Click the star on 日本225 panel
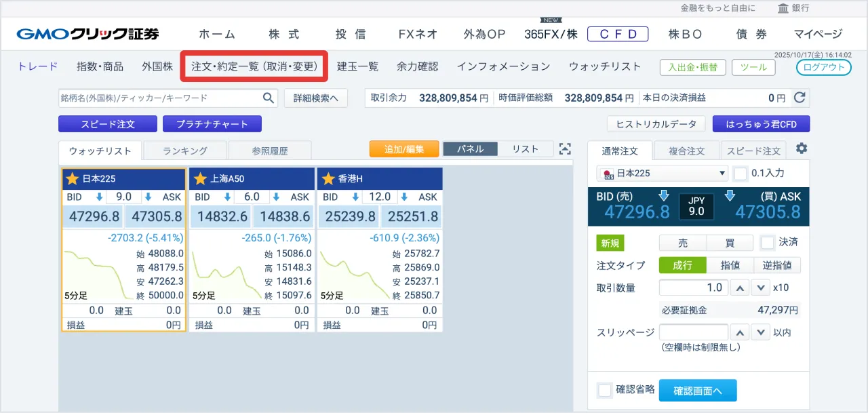 click(x=72, y=179)
